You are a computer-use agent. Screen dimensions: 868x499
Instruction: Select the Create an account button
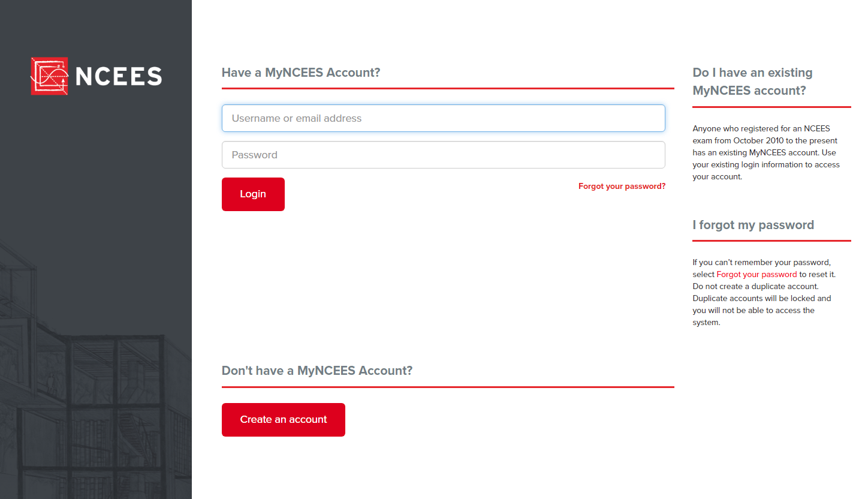[x=284, y=420]
